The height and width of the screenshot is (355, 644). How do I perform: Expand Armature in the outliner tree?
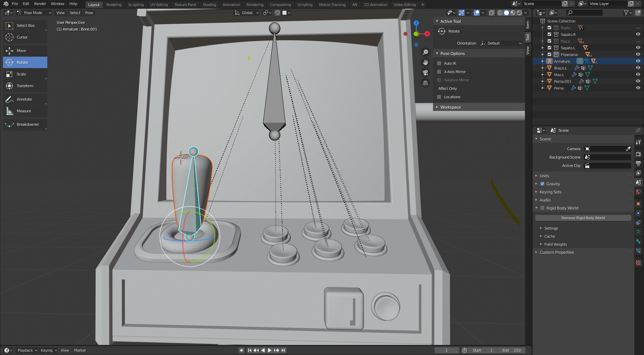tap(543, 61)
